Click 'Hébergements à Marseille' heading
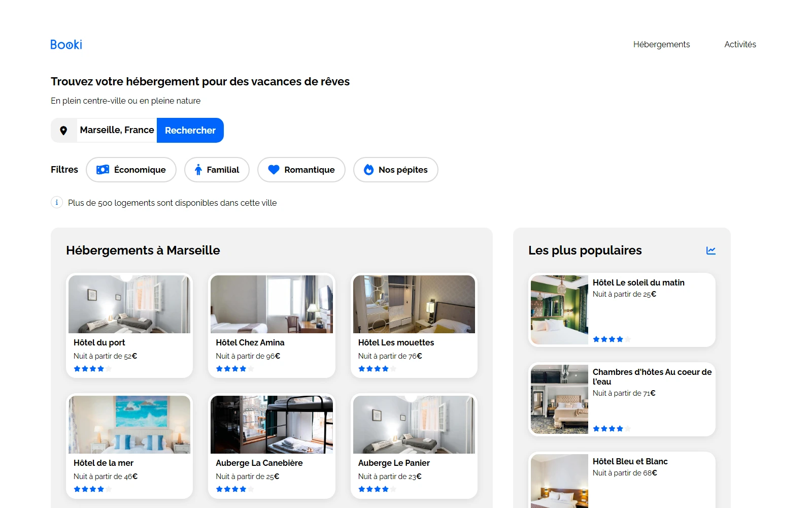Viewport: 812px width, 508px height. tap(143, 250)
